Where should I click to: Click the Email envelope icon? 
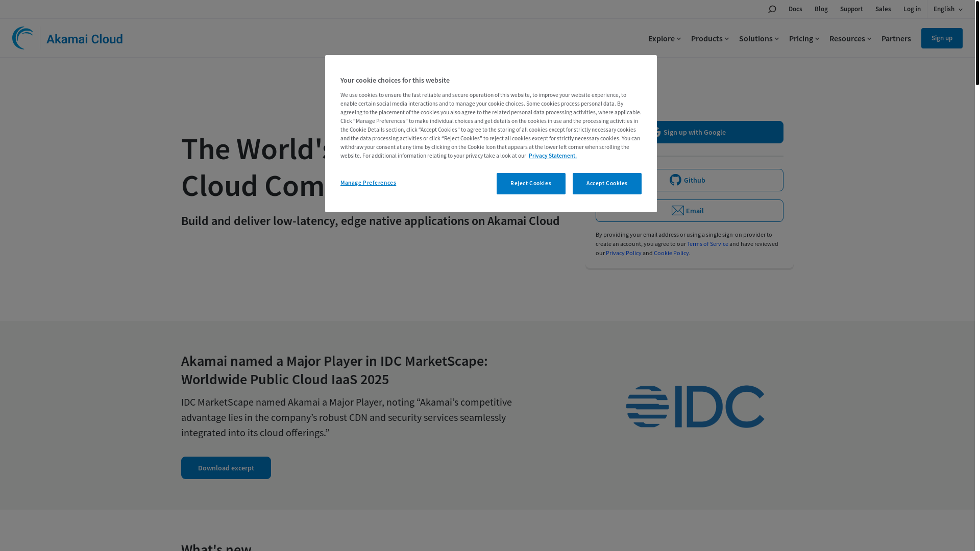pos(677,211)
